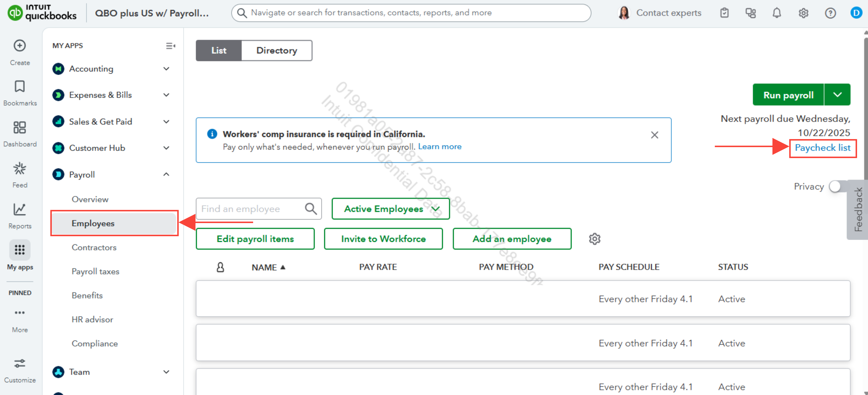Select Contractors under Payroll
868x395 pixels.
[94, 247]
